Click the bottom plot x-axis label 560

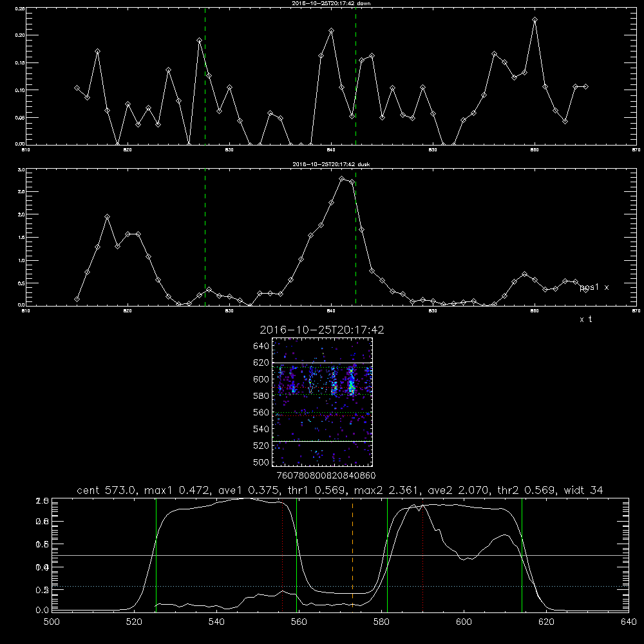pos(299,622)
